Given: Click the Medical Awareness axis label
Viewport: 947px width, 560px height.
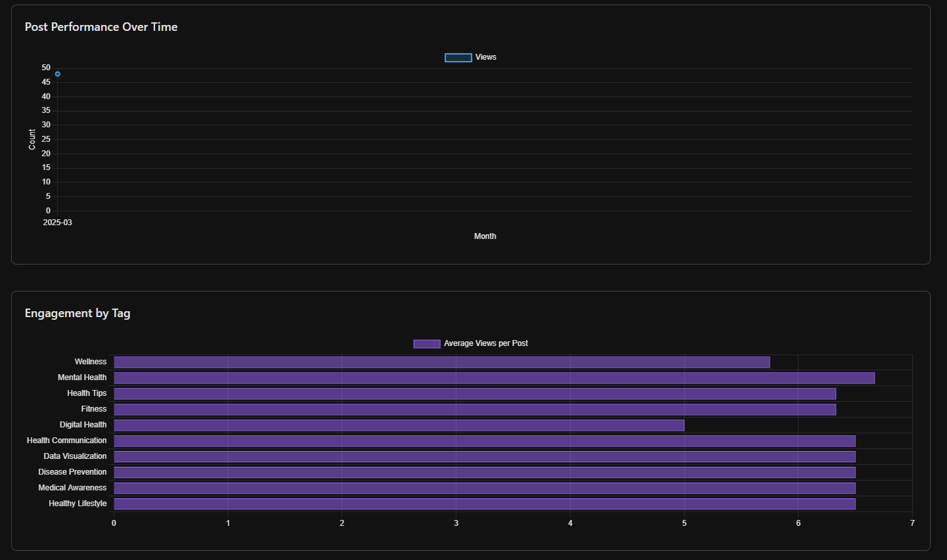Looking at the screenshot, I should click(x=72, y=488).
